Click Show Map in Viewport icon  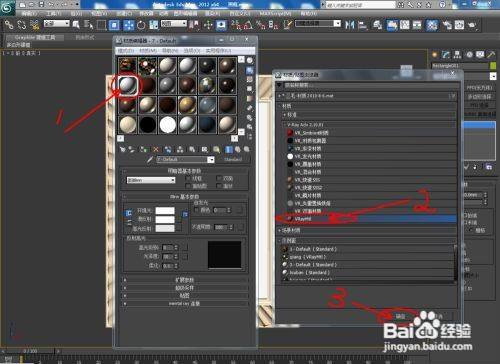point(217,150)
